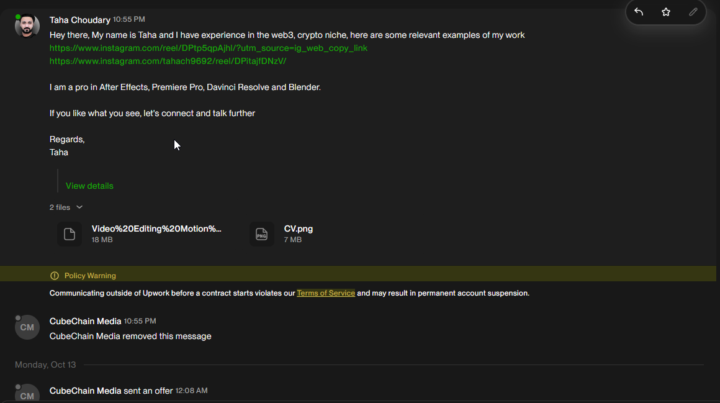This screenshot has height=403, width=720.
Task: Click the 7 MB file size text
Action: 292,240
